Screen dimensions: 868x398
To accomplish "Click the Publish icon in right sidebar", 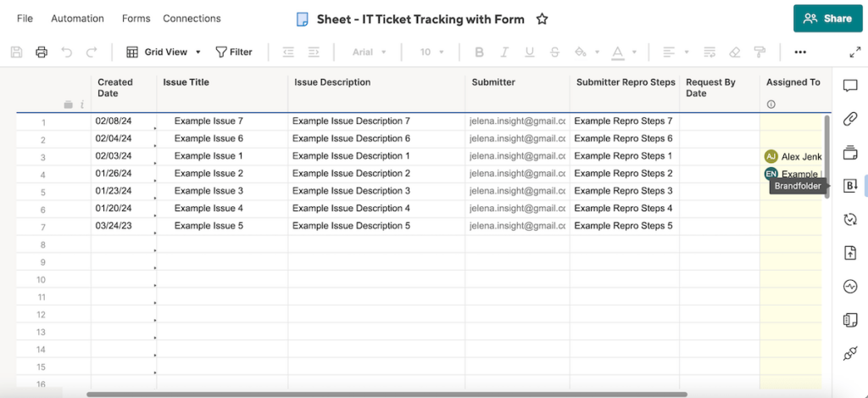I will click(x=850, y=253).
